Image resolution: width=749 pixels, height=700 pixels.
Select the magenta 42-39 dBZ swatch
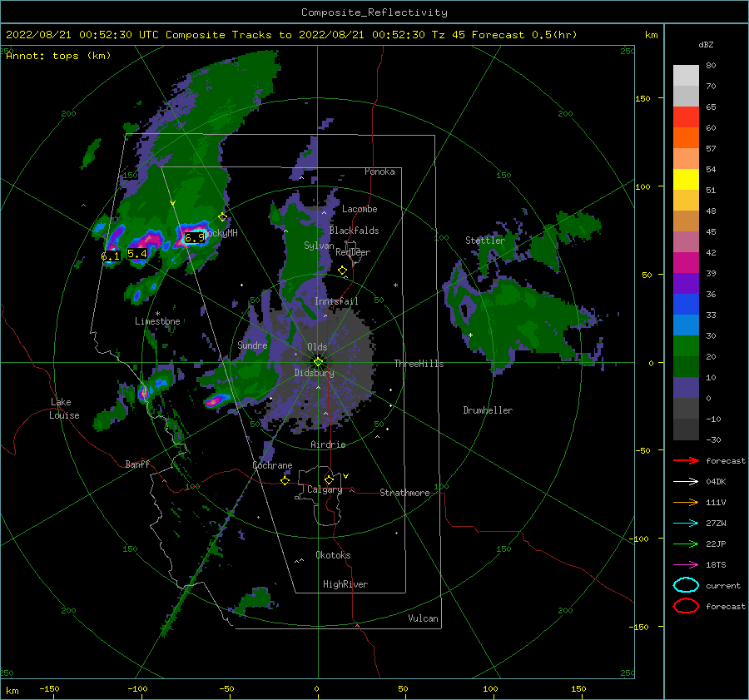(686, 263)
